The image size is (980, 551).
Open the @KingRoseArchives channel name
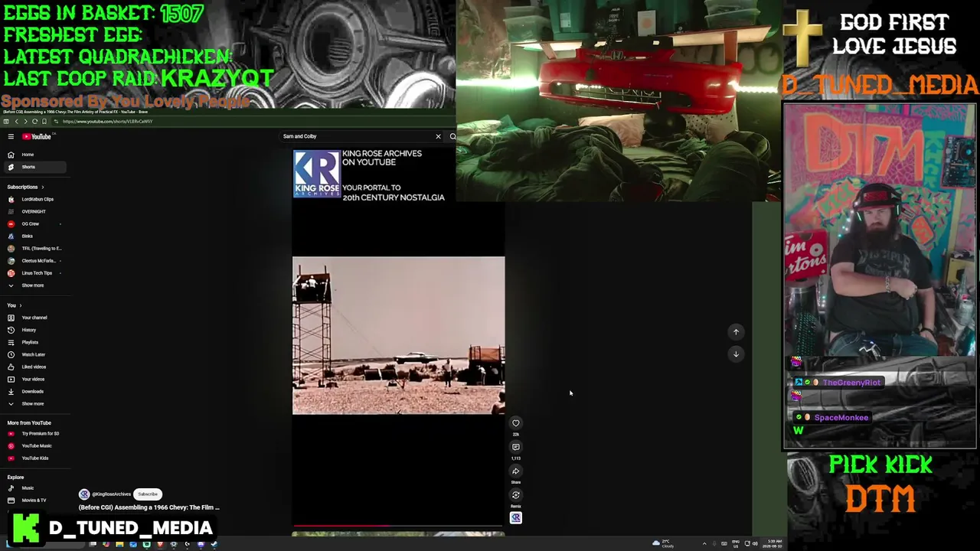click(111, 494)
